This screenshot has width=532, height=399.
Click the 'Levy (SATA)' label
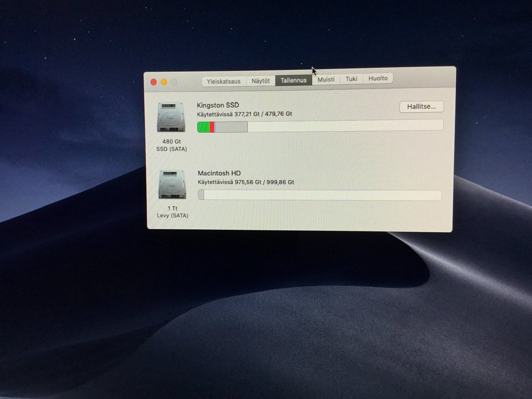[x=172, y=216]
